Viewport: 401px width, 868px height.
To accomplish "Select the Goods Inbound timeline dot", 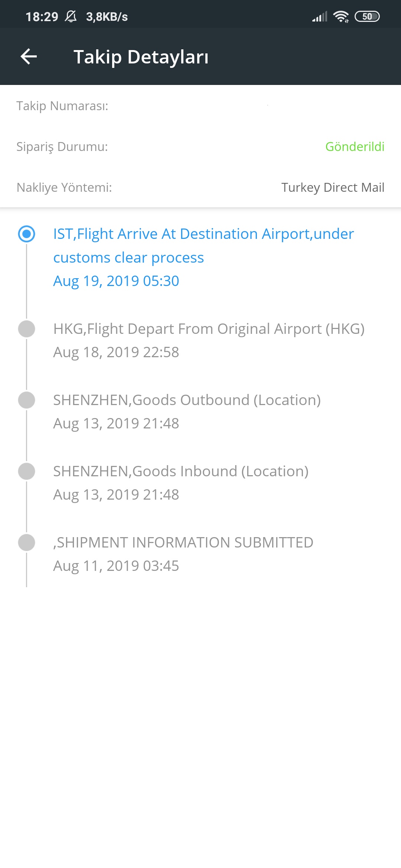I will [27, 471].
